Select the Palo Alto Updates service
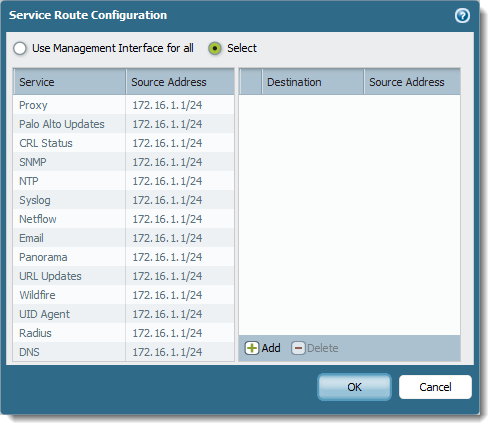 coord(124,124)
